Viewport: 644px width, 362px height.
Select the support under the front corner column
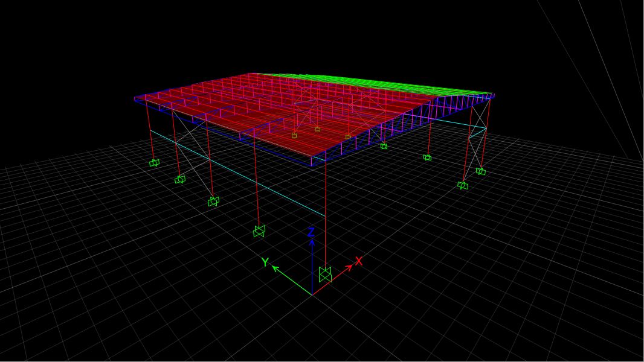pyautogui.click(x=325, y=275)
